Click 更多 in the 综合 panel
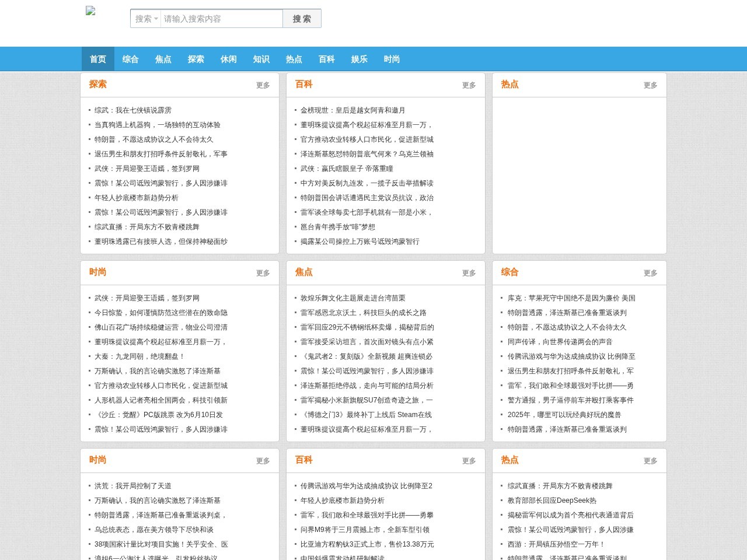Image resolution: width=747 pixels, height=560 pixels. click(x=651, y=273)
